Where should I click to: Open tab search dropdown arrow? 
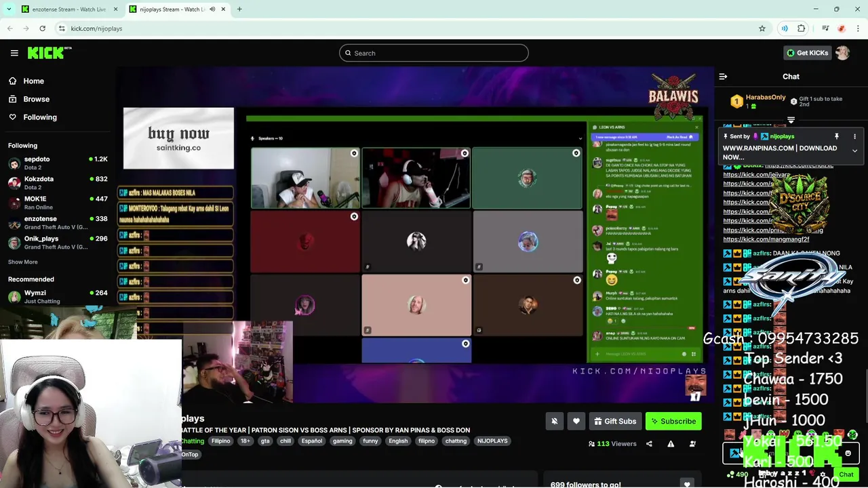tap(9, 9)
